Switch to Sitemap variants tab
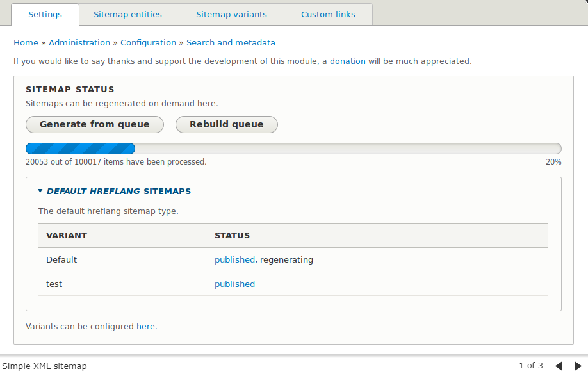 pyautogui.click(x=231, y=14)
